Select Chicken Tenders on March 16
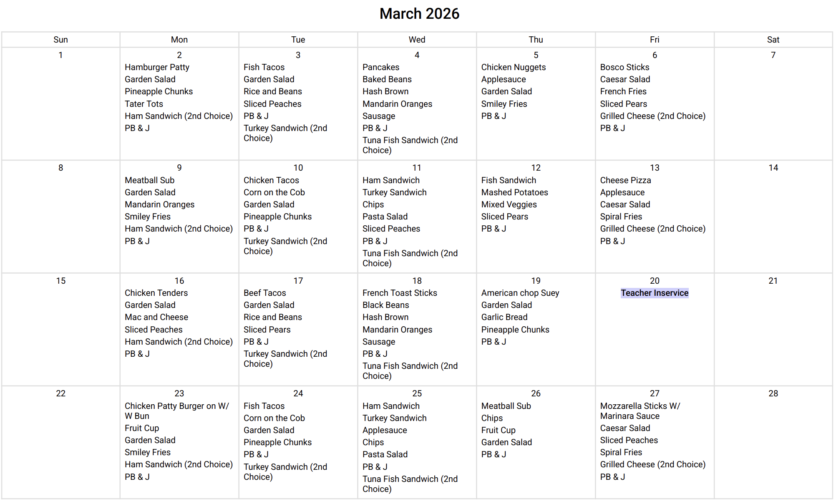This screenshot has width=836, height=504. [x=156, y=293]
